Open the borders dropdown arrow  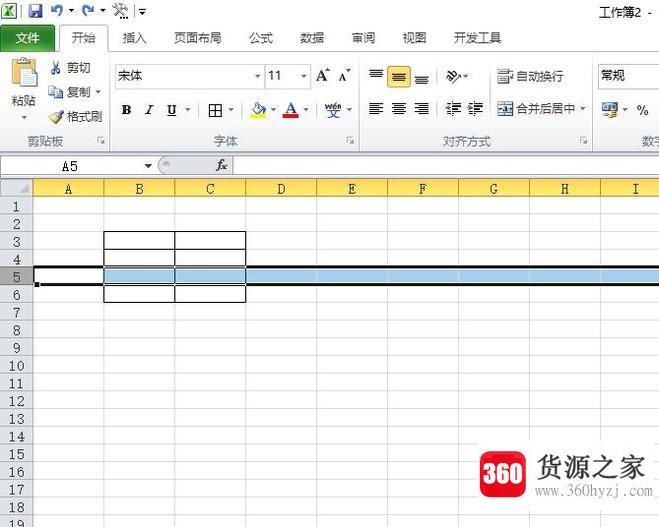(x=231, y=110)
